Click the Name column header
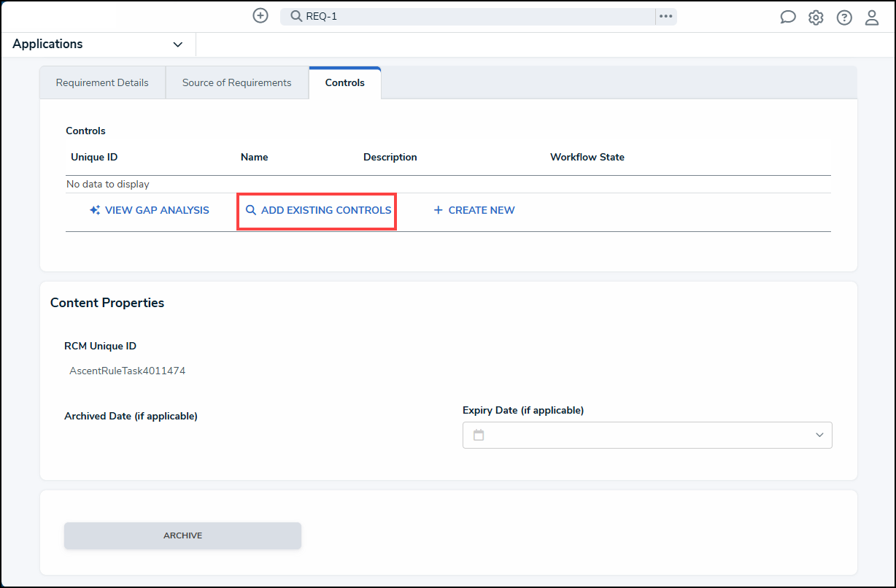This screenshot has width=896, height=588. (255, 157)
